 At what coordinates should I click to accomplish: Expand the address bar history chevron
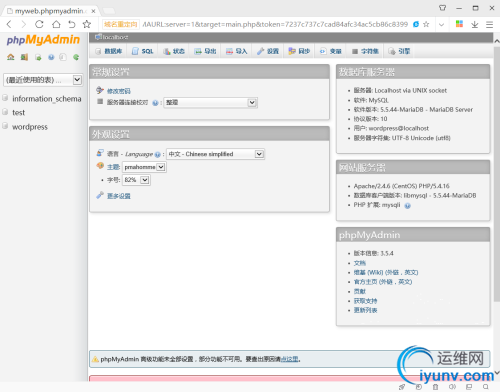point(441,24)
